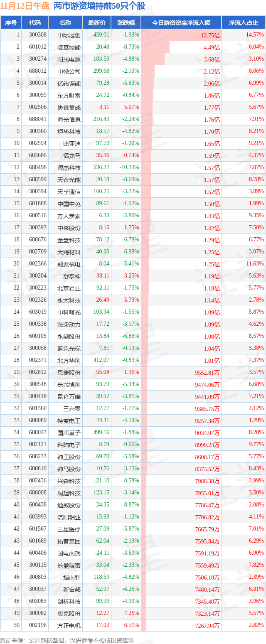The height and width of the screenshot is (644, 266).
Task: Click the 名称 column header
Action: click(65, 23)
